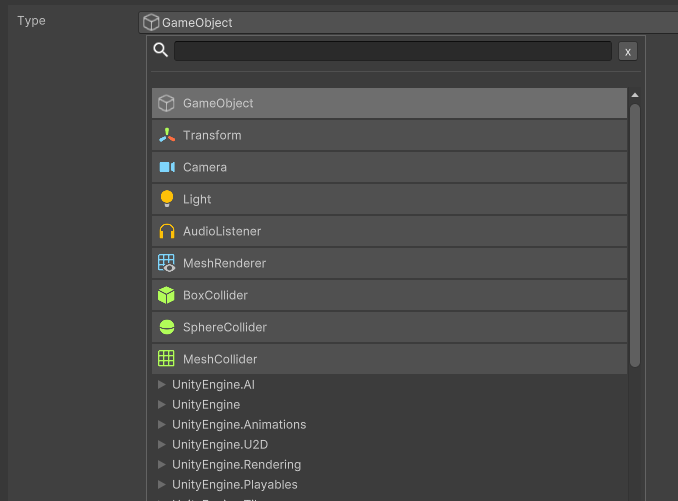Click the AudioListener headphones icon
The width and height of the screenshot is (678, 501).
click(x=167, y=231)
